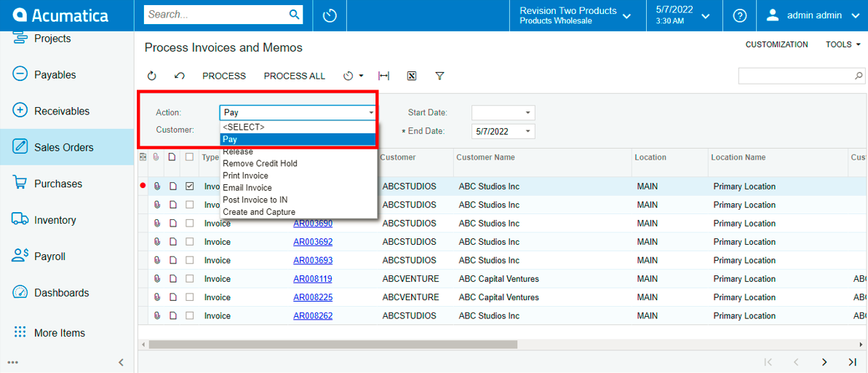Click the grid search magnifier icon
Screen dimensions: 868x373
click(x=859, y=76)
